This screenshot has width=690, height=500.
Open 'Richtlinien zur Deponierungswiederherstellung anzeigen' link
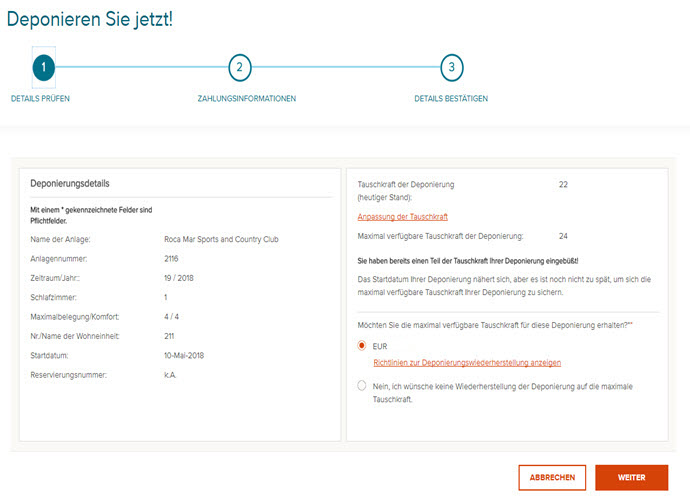(467, 363)
